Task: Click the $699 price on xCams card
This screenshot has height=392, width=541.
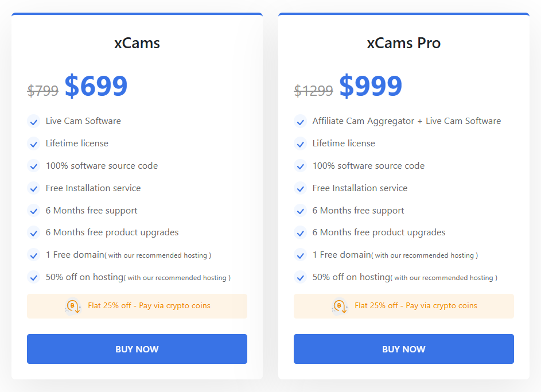Action: click(96, 86)
